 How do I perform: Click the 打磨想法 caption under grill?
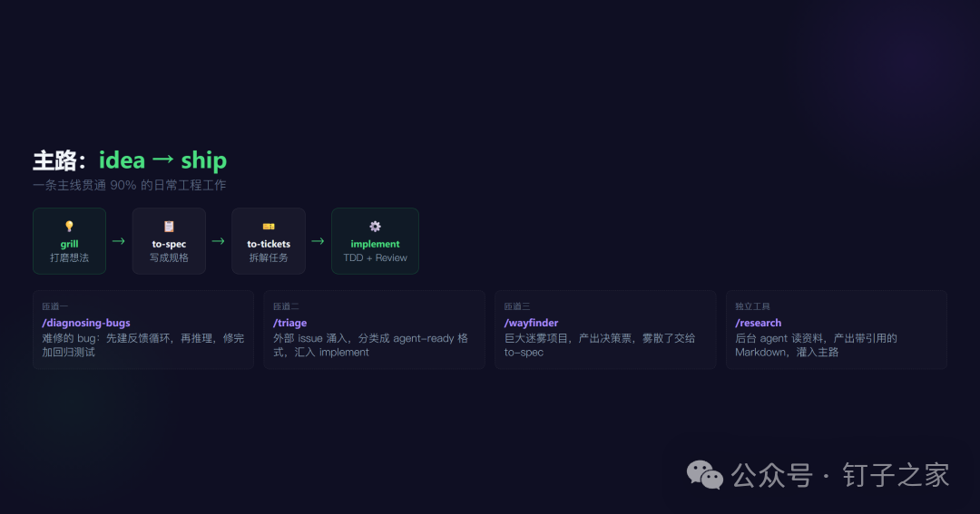[69, 258]
